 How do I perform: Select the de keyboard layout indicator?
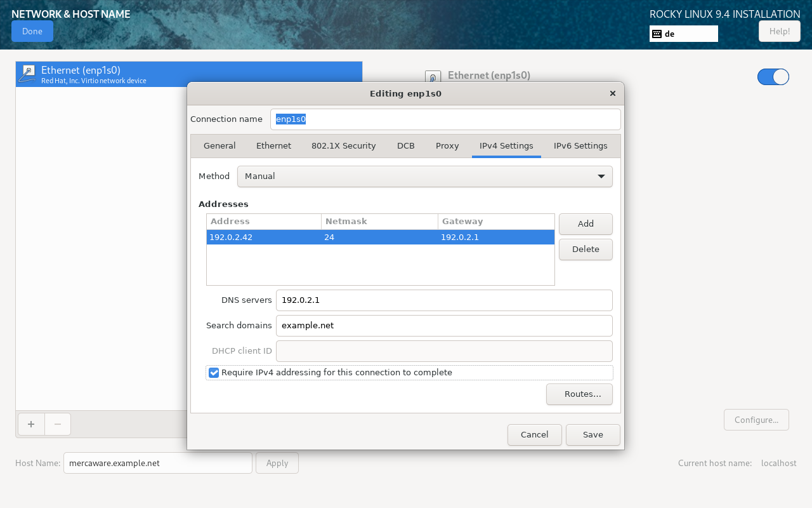tap(683, 34)
